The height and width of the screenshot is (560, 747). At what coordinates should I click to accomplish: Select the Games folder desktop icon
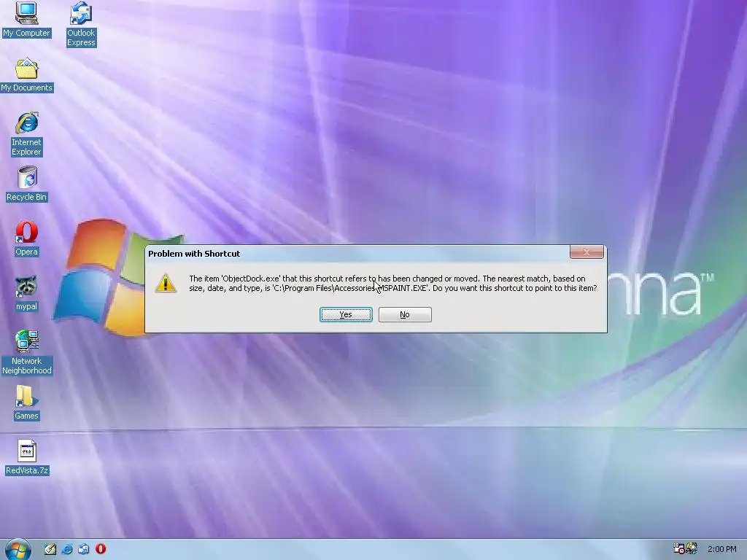tap(27, 402)
